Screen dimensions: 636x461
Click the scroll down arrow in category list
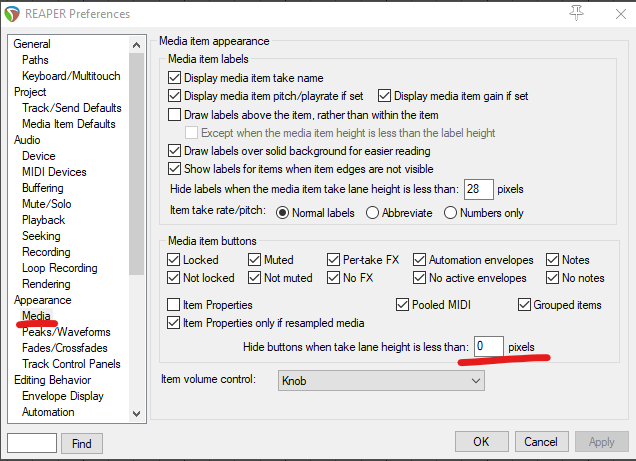[x=137, y=414]
